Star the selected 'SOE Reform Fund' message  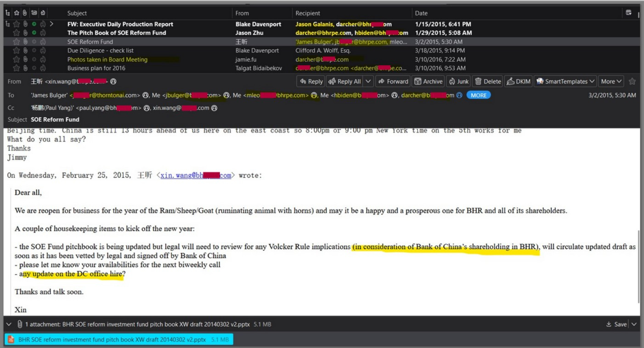[16, 42]
